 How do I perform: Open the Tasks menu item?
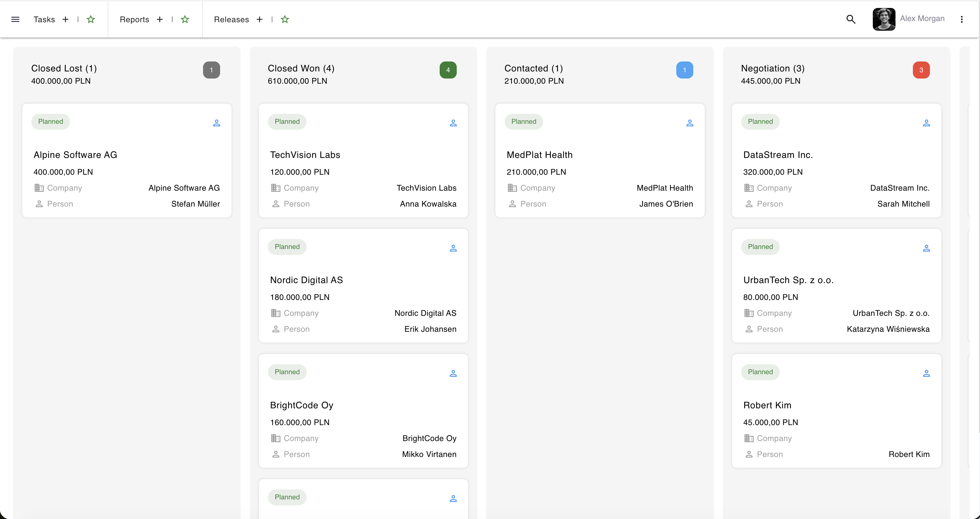44,19
